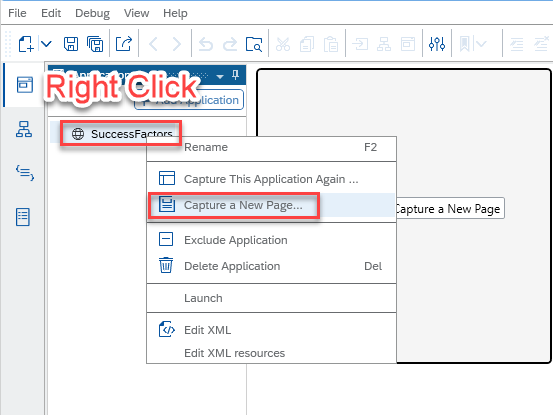Click the Add Application button
Image resolution: width=553 pixels, height=415 pixels.
click(189, 100)
